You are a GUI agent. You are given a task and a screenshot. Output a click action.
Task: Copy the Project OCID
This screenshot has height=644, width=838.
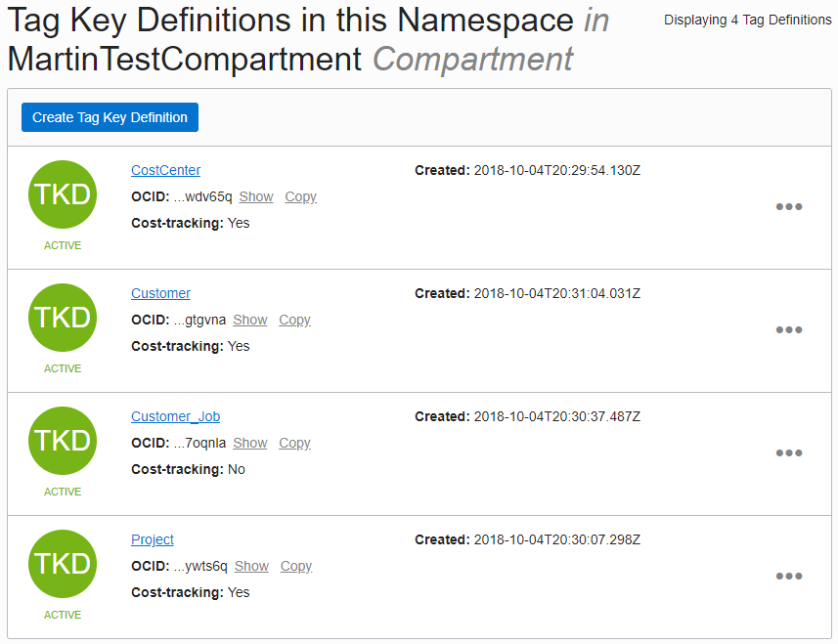[x=295, y=566]
